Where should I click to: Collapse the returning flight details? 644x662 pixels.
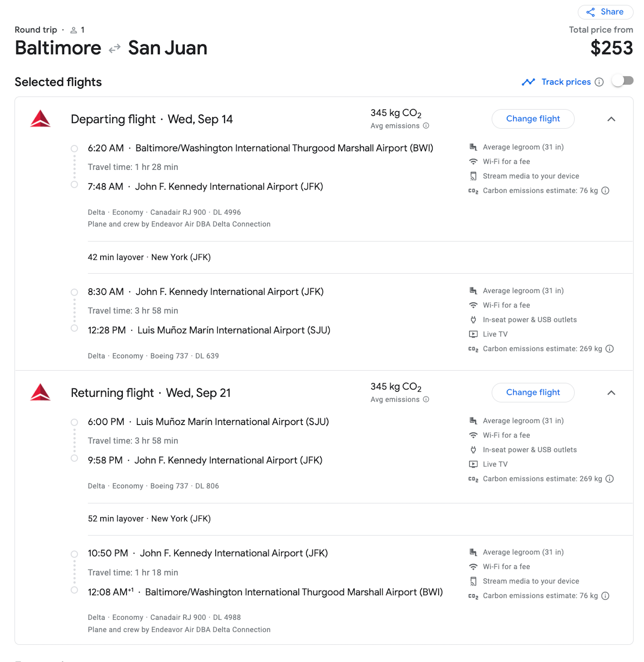[x=611, y=393]
